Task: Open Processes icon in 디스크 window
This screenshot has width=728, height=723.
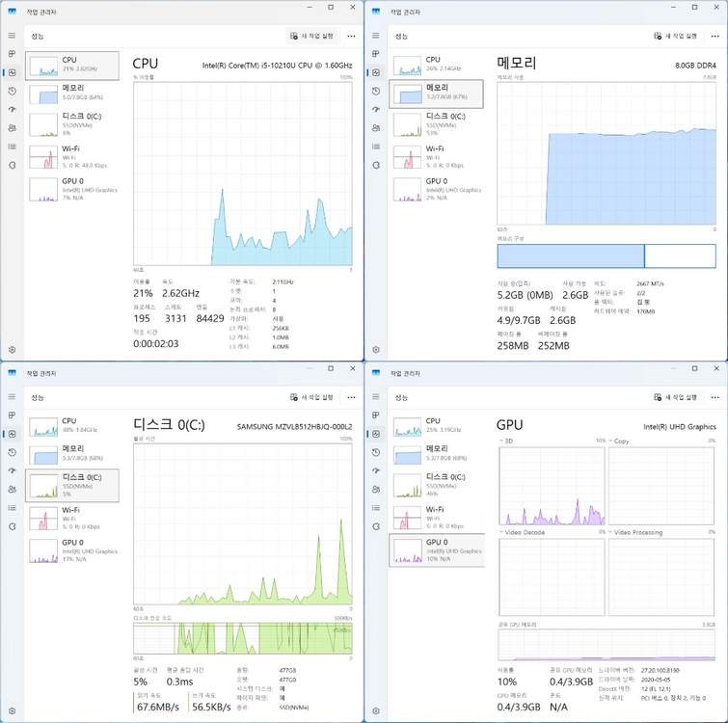Action: 13,415
